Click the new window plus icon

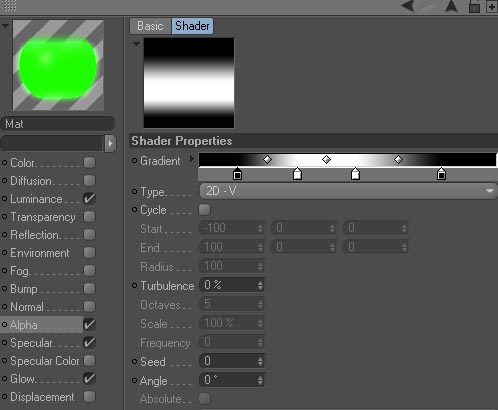[492, 7]
